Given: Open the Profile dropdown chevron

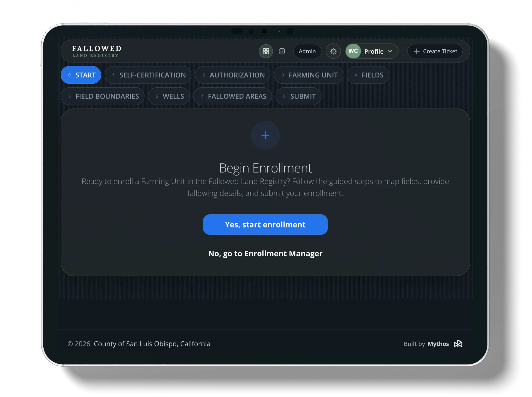Looking at the screenshot, I should [x=390, y=51].
